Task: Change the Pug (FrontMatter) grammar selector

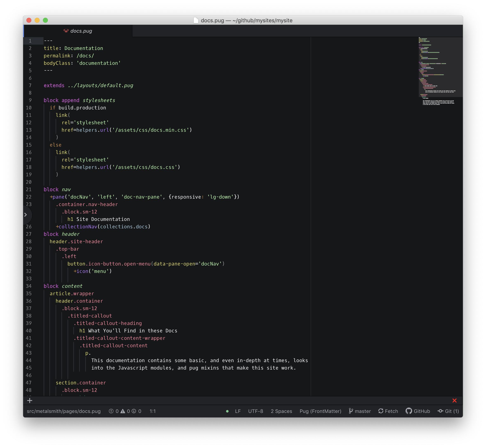Action: point(320,411)
